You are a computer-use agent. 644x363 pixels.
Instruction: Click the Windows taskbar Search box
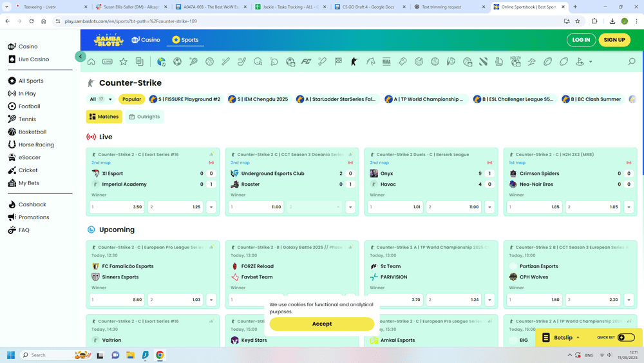55,355
